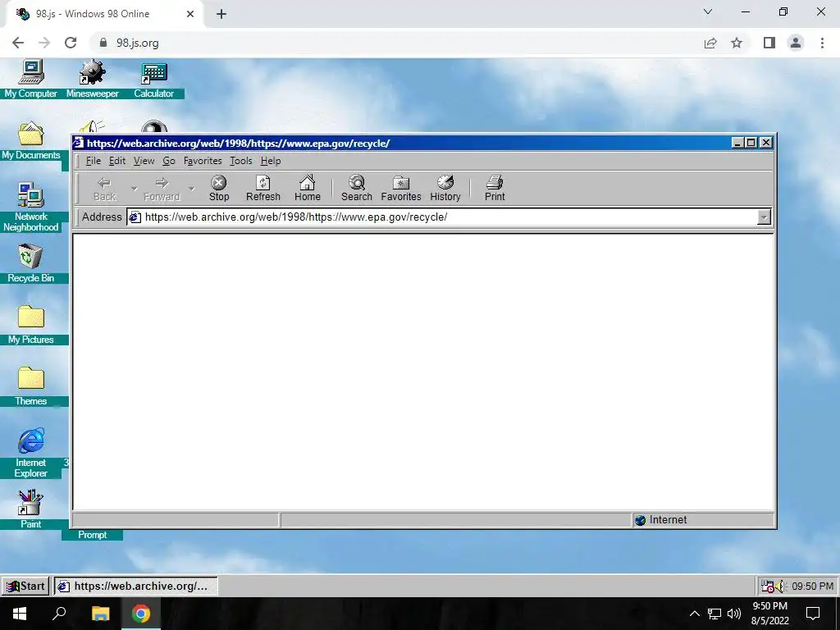Open the Edit menu
The height and width of the screenshot is (630, 840).
click(x=116, y=161)
